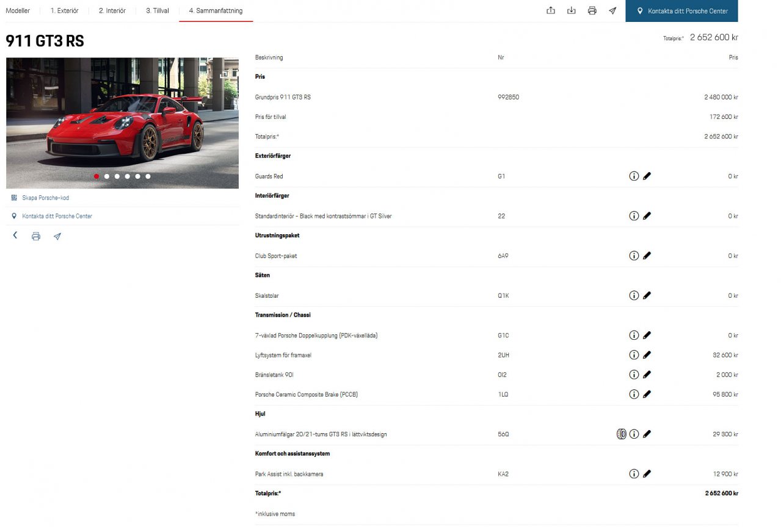
Task: Edit Lyftsystem för framaxel option
Action: coord(647,355)
